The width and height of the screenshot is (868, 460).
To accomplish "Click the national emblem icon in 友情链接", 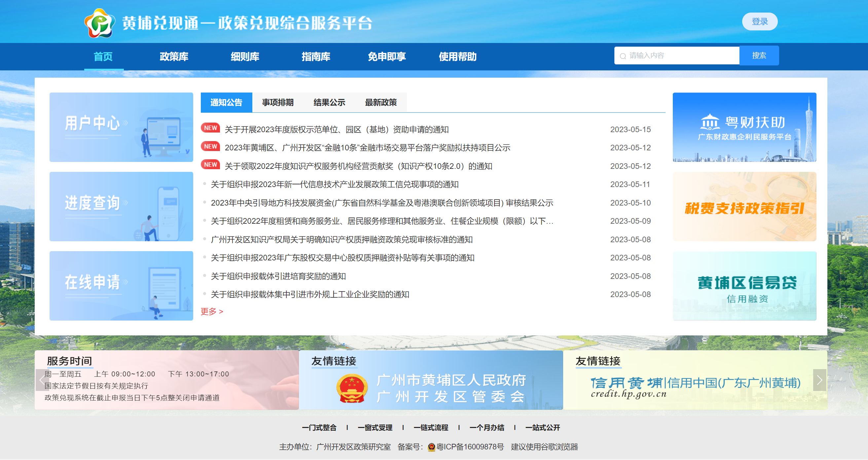I will (x=352, y=389).
